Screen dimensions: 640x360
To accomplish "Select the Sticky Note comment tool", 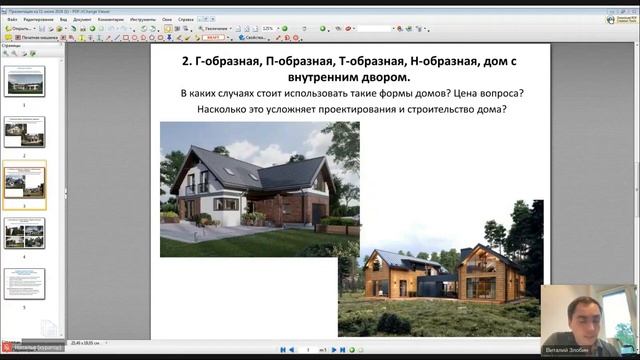I will 8,38.
